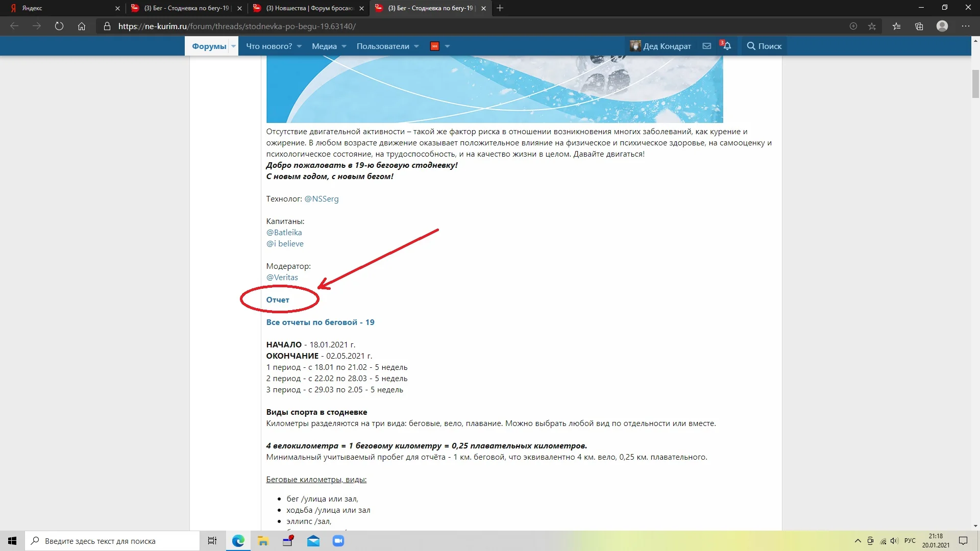
Task: Add page to favorites star icon
Action: pos(872,26)
